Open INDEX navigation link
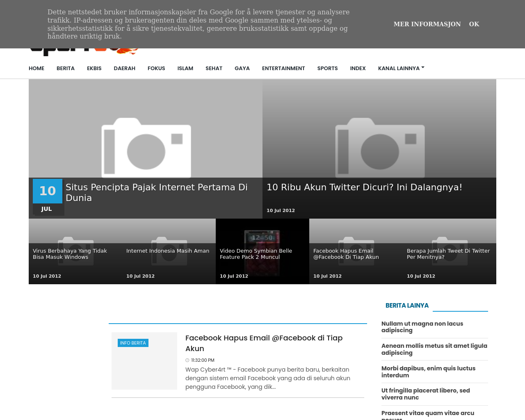This screenshot has height=420, width=525. [x=358, y=68]
